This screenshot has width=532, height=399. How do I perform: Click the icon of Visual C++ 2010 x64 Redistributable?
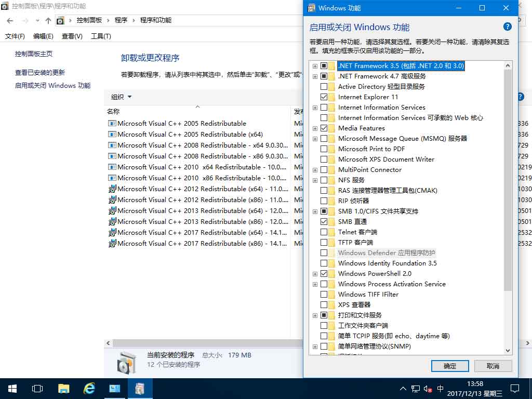(112, 167)
